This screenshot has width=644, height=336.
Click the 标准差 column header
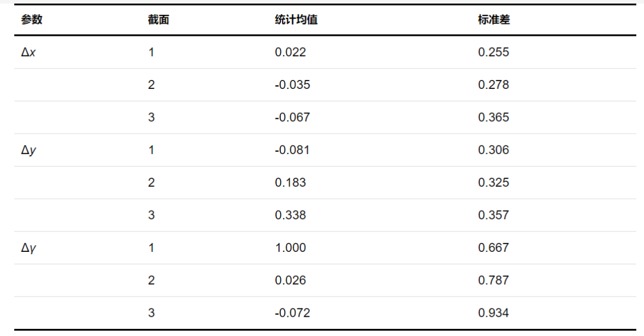(494, 20)
